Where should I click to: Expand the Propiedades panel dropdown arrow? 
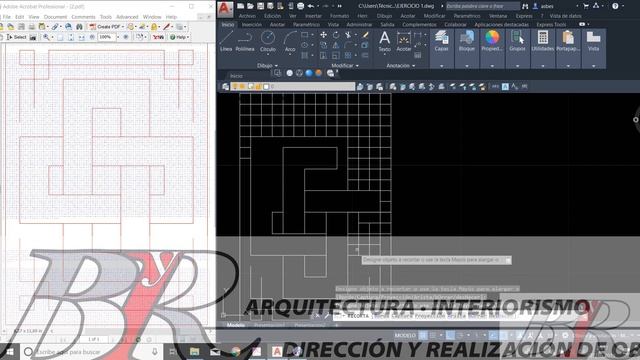pyautogui.click(x=492, y=66)
